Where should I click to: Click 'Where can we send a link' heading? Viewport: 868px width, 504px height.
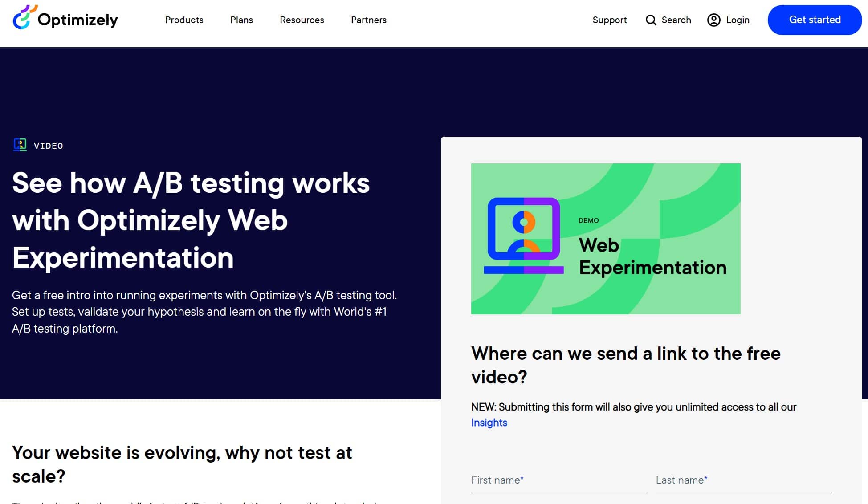626,365
